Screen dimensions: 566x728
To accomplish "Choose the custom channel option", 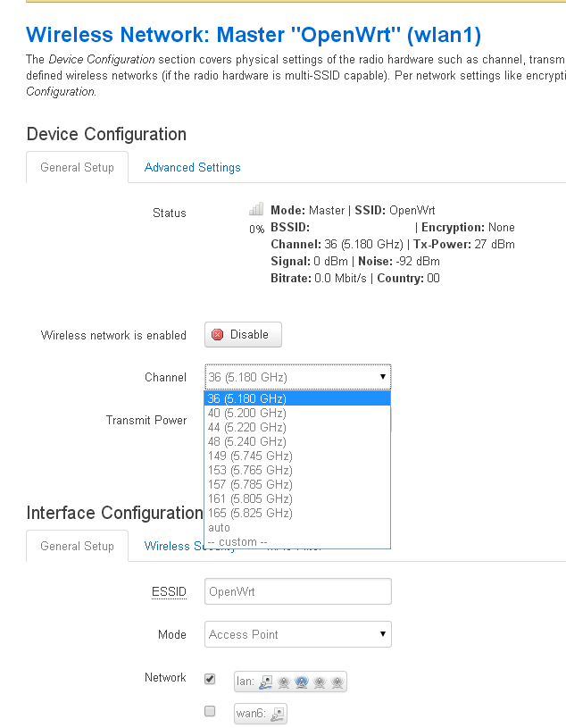I will (x=297, y=542).
